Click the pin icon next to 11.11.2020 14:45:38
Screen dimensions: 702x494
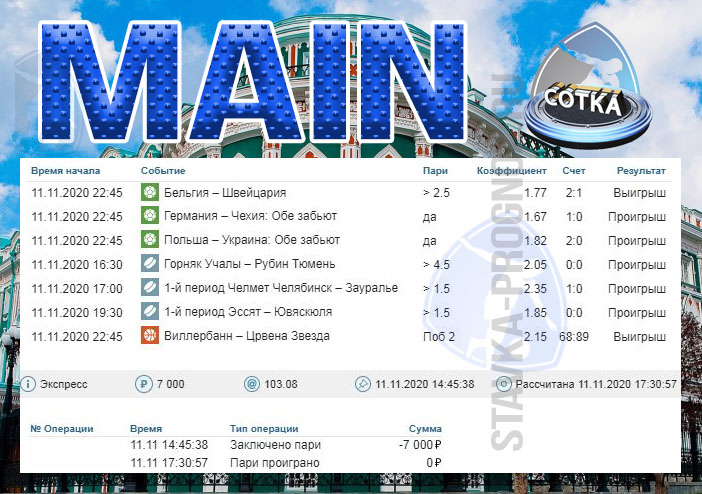pos(362,384)
